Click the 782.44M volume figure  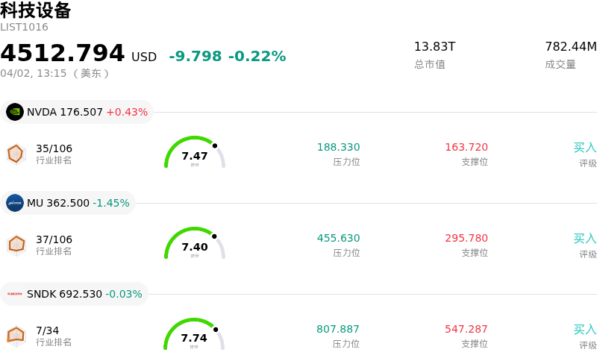point(570,47)
